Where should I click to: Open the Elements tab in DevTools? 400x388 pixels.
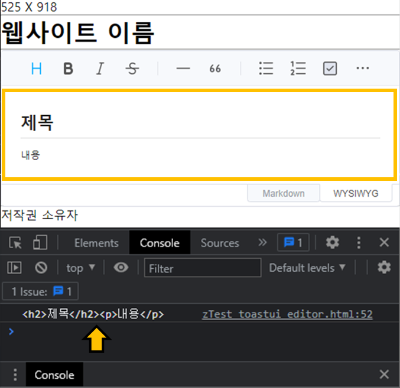[x=96, y=243]
